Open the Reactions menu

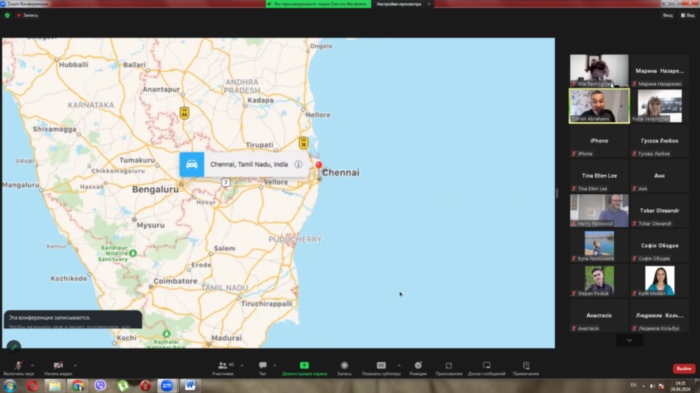tap(418, 368)
